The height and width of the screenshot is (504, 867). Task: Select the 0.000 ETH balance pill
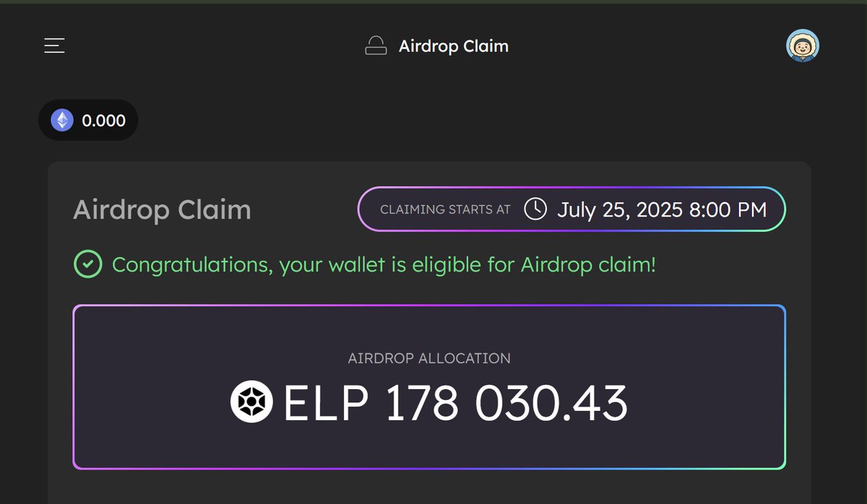point(88,121)
